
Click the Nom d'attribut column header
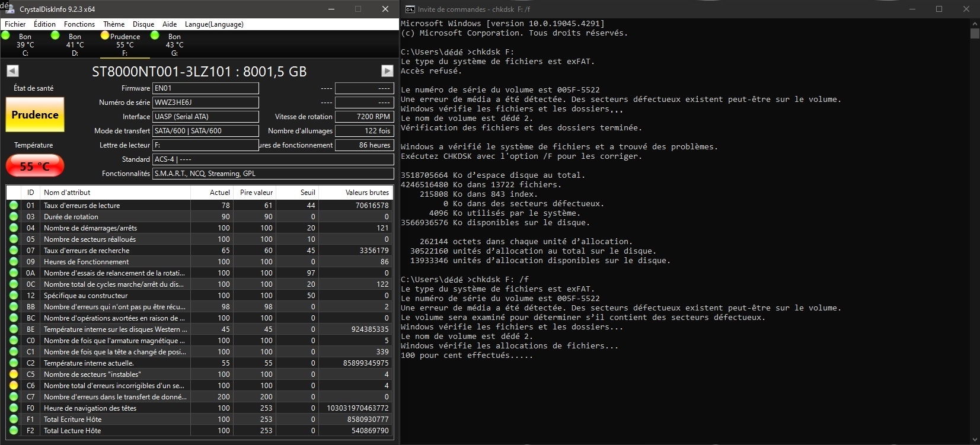[115, 193]
